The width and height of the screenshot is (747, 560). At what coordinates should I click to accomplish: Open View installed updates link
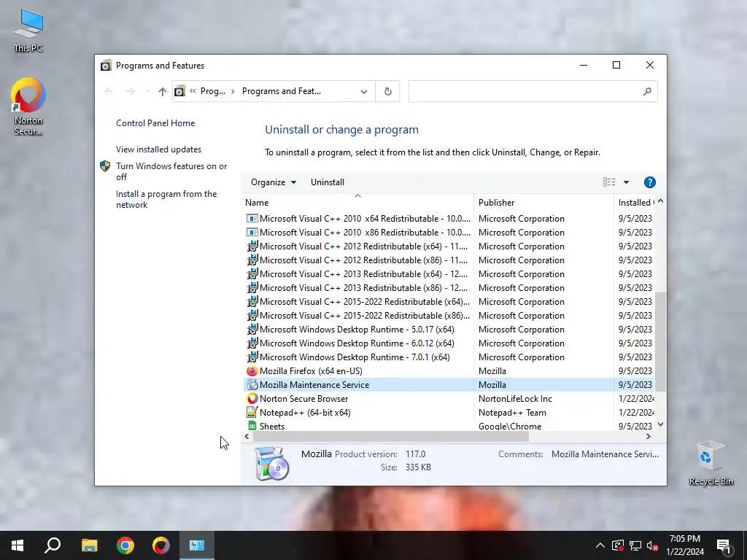coord(158,149)
